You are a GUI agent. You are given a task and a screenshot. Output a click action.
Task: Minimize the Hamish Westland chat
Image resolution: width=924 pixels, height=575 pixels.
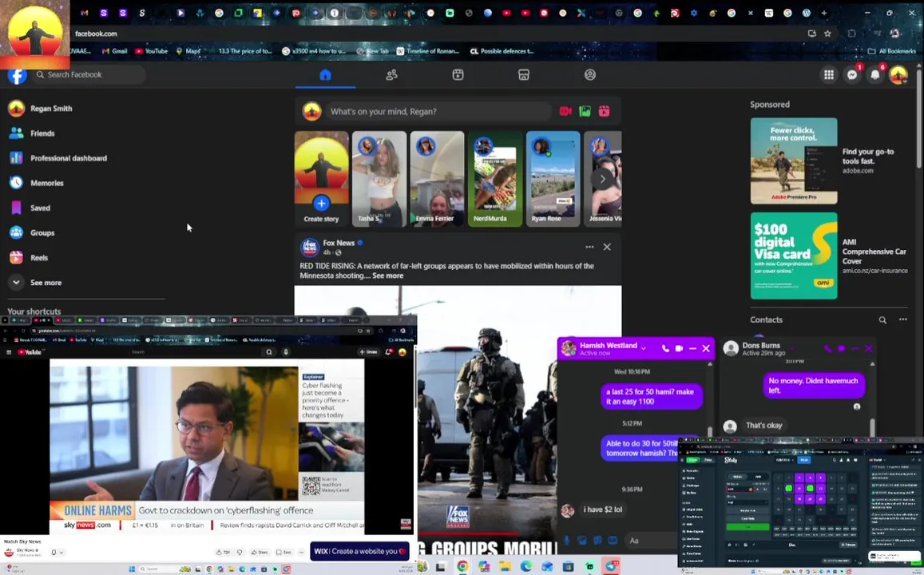pos(692,349)
